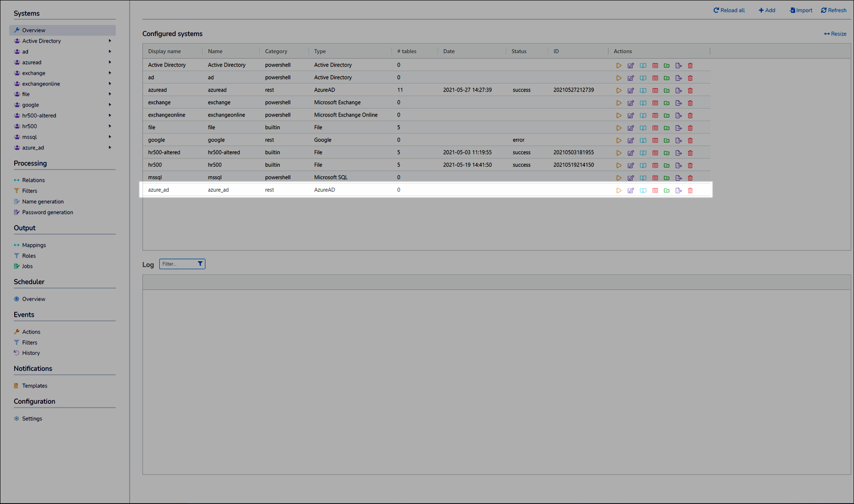The image size is (854, 504).
Task: Click the play icon in Active Directory row
Action: coord(619,66)
